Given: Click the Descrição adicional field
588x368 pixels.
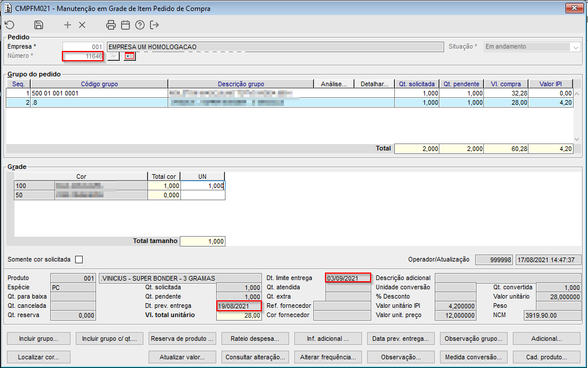Looking at the screenshot, I should click(508, 278).
